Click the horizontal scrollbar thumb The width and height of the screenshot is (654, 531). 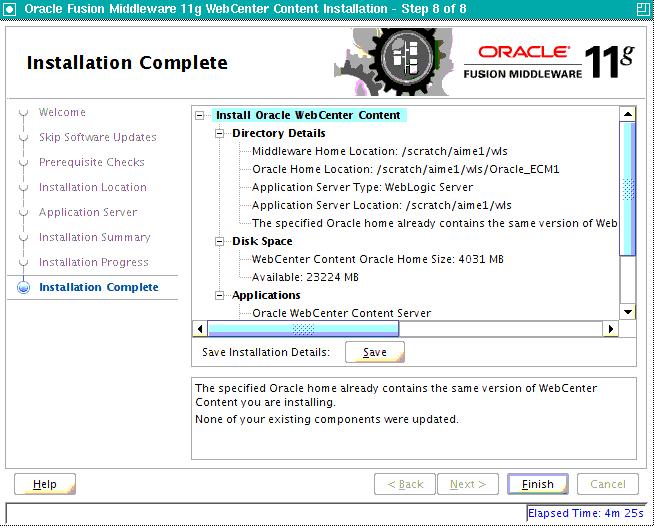coord(303,329)
